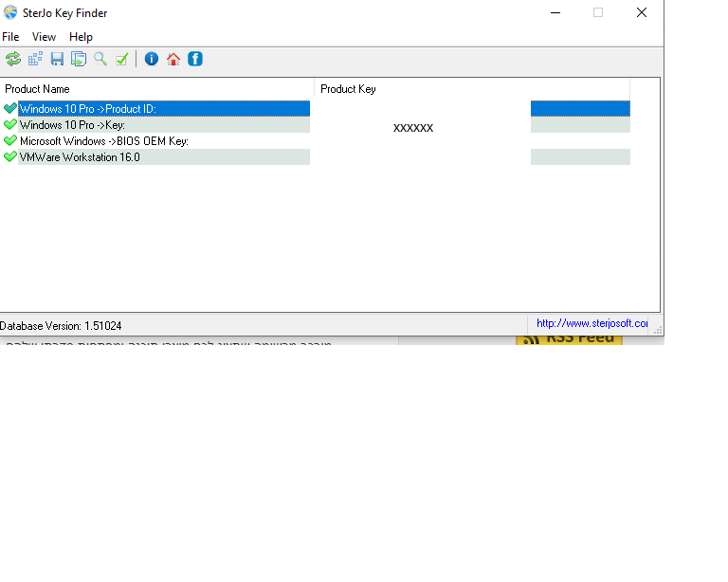Open search with the magnifying glass icon
Viewport: 728px width, 582px height.
[x=100, y=59]
